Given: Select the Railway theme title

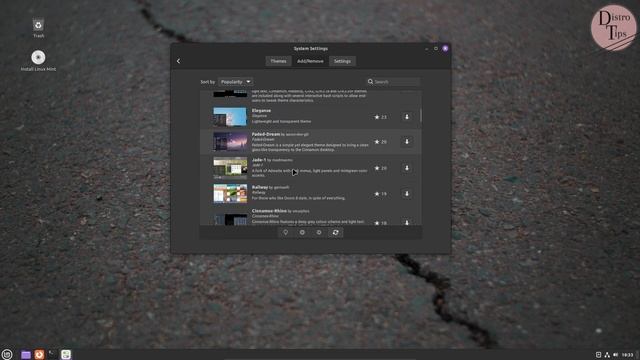Looking at the screenshot, I should 260,187.
